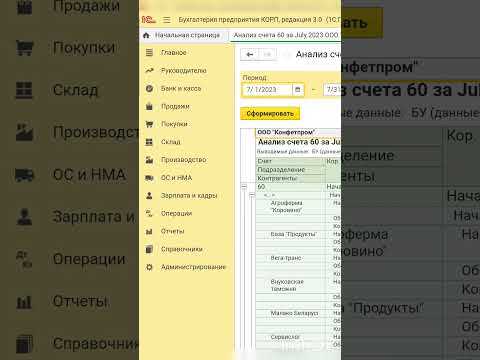
Task: Click the period start date field 7/1/2023
Action: pos(267,90)
